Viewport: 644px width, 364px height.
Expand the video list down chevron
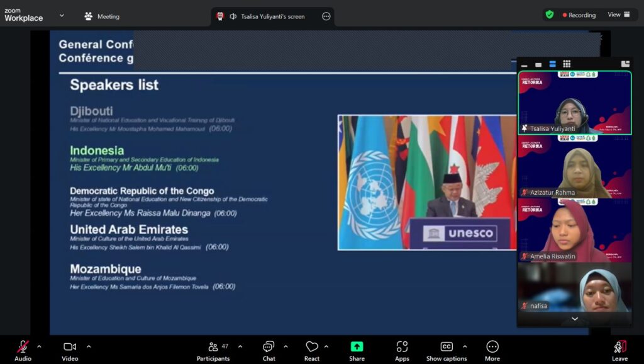pyautogui.click(x=574, y=319)
